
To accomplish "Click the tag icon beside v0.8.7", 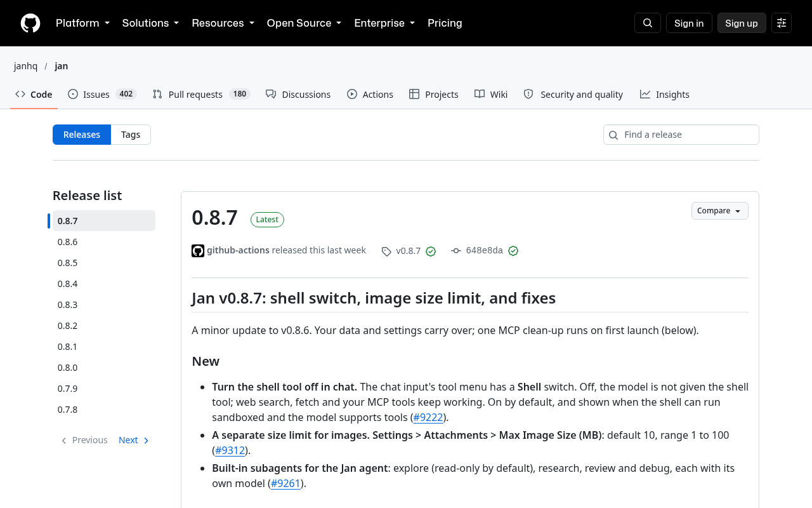I will click(386, 251).
